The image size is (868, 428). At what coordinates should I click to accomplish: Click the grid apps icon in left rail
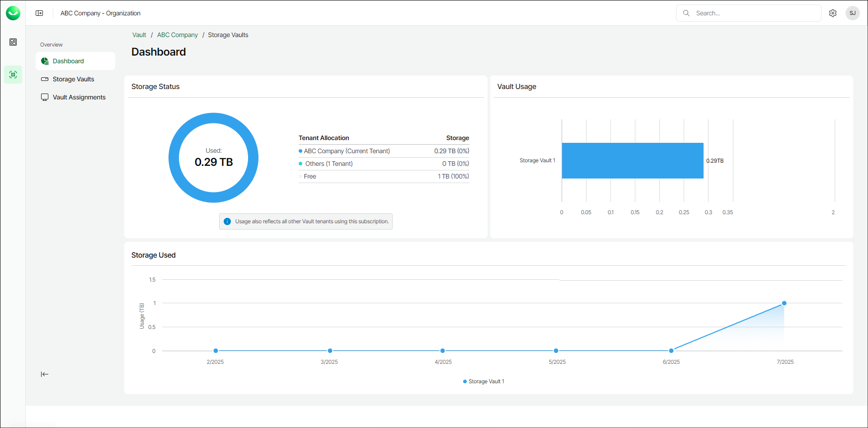coord(13,42)
